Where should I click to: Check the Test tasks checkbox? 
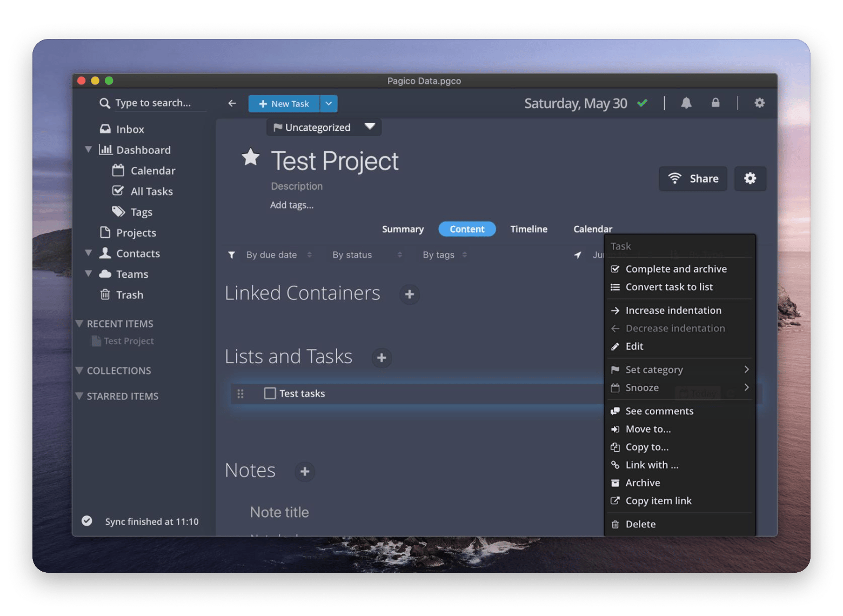click(x=270, y=393)
